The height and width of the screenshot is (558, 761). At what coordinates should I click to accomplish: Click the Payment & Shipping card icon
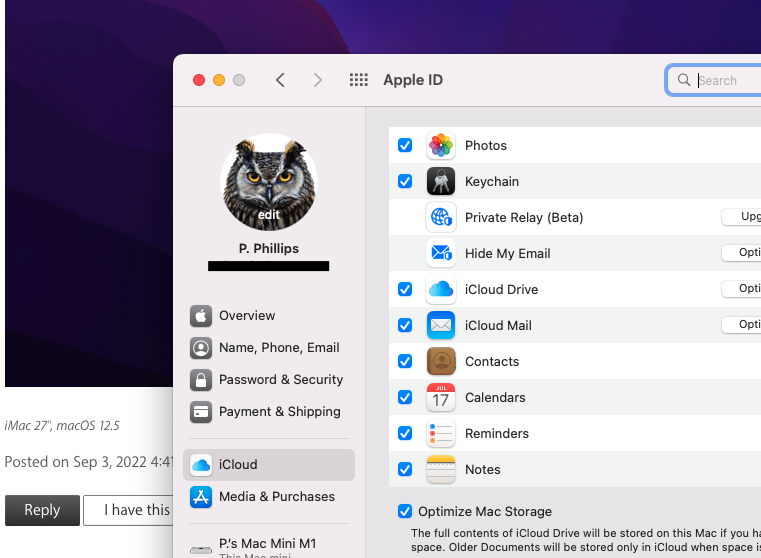click(201, 412)
